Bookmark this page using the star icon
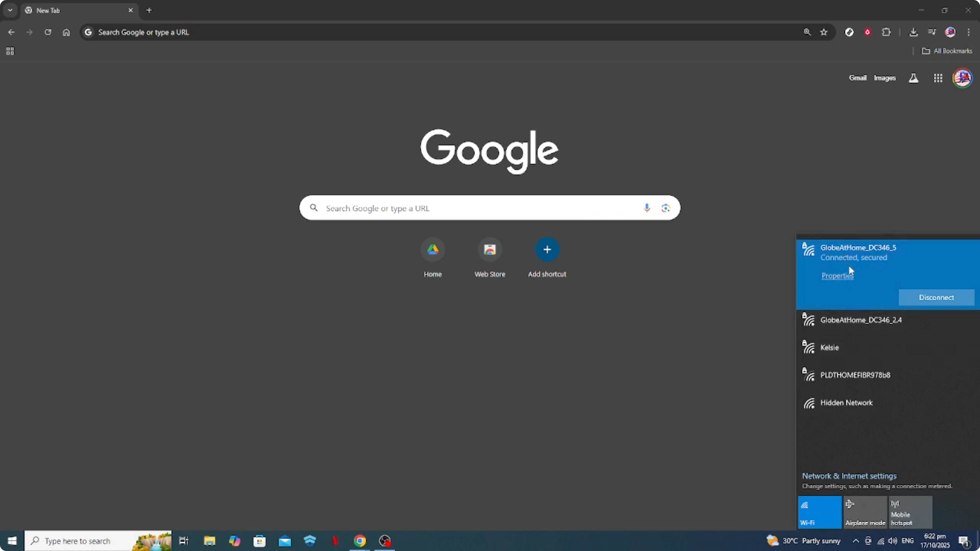The image size is (980, 551). click(824, 32)
